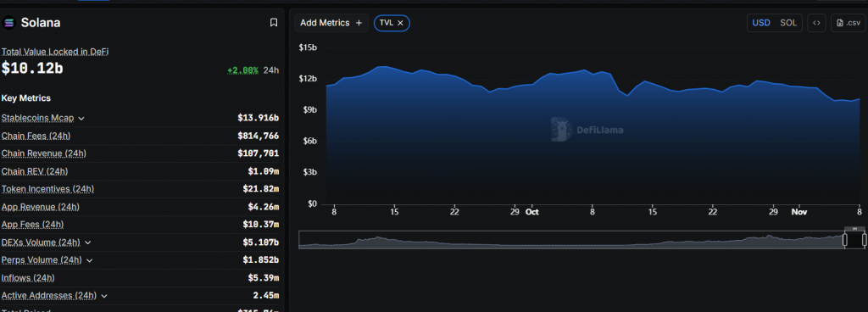Click the $107,701 chain revenue value
This screenshot has height=312, width=868.
point(258,153)
